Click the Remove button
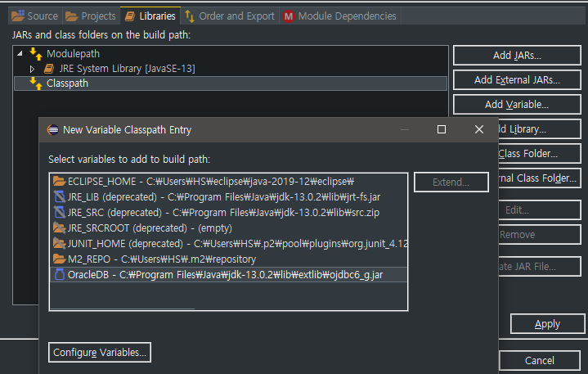Screen dimensions: 588x374 (x=539, y=234)
